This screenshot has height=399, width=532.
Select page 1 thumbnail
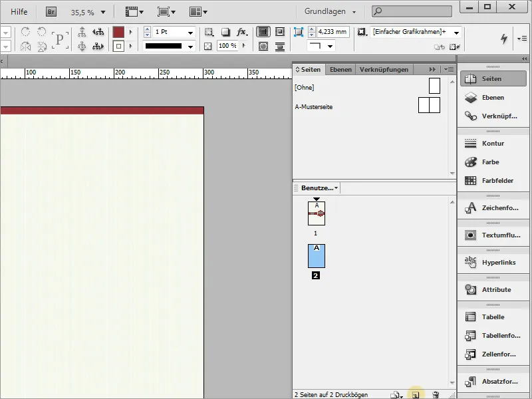[317, 213]
